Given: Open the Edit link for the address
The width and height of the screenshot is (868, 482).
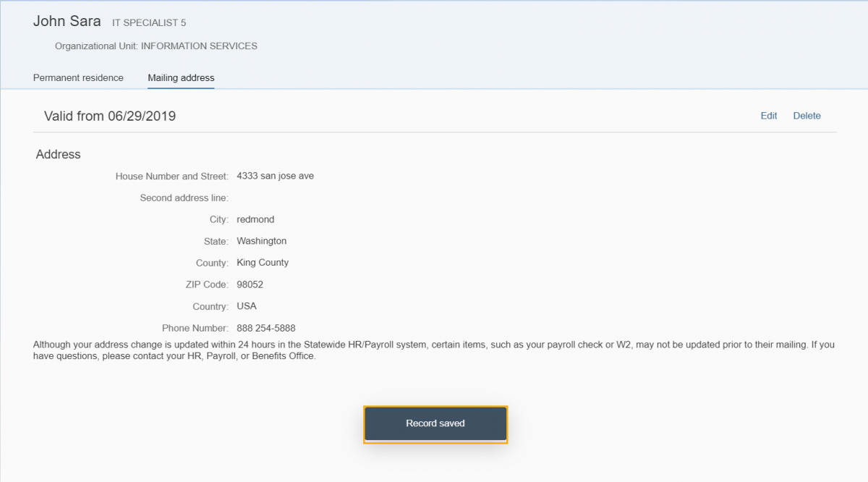Looking at the screenshot, I should pyautogui.click(x=769, y=116).
